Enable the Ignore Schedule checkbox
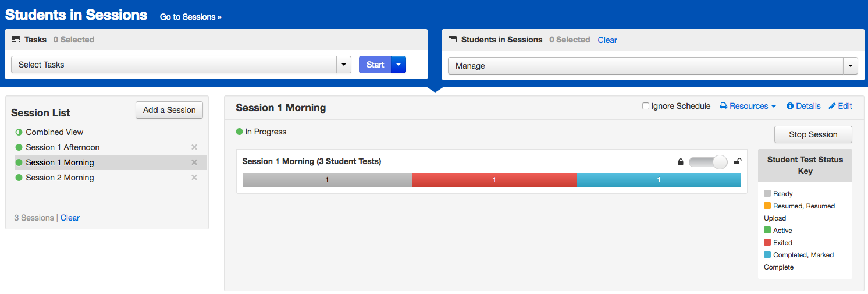This screenshot has width=868, height=294. [x=646, y=106]
